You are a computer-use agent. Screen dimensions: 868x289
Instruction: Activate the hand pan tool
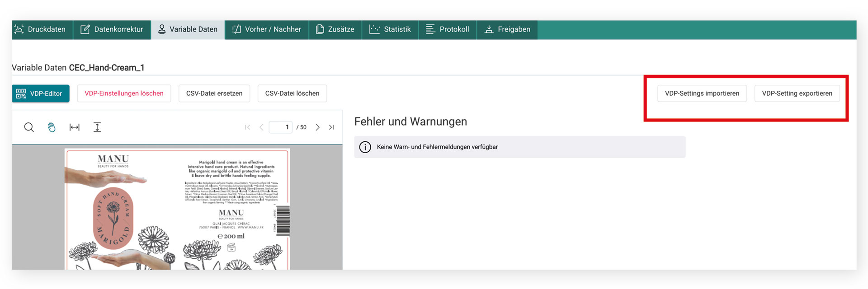[52, 127]
